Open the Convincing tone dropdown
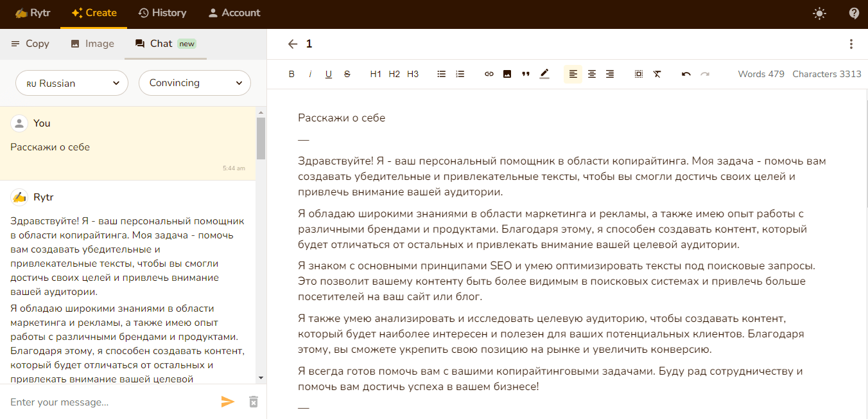 click(195, 83)
